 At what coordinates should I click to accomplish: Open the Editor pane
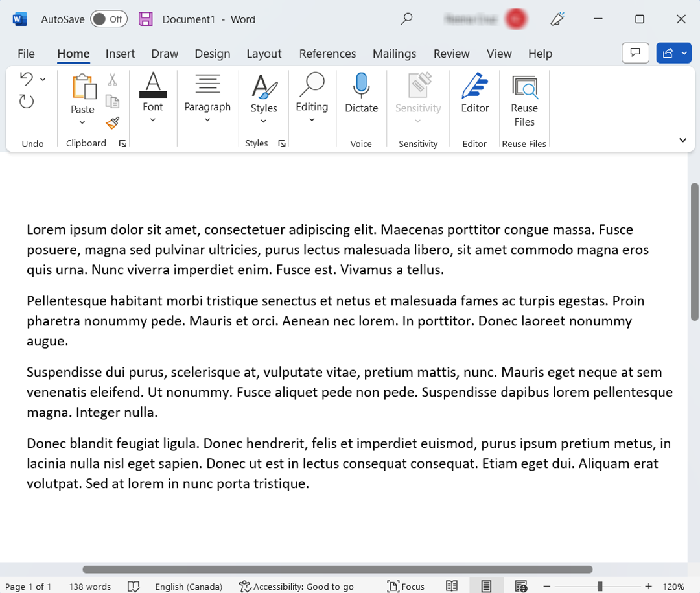pos(474,97)
